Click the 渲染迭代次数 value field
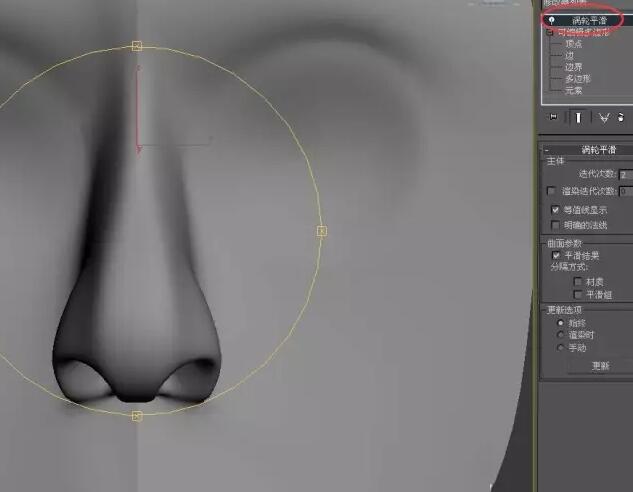This screenshot has height=492, width=633. pyautogui.click(x=626, y=191)
